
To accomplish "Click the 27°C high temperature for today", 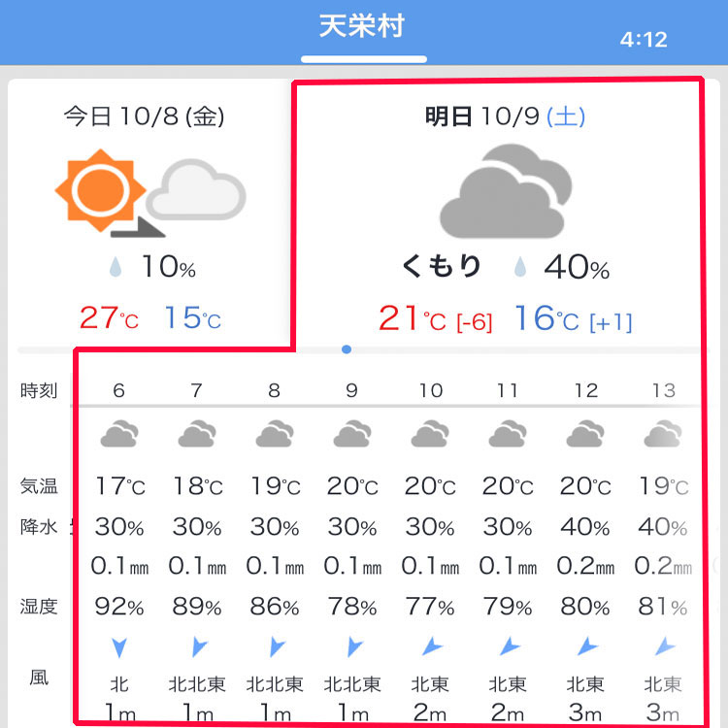I will tap(109, 317).
